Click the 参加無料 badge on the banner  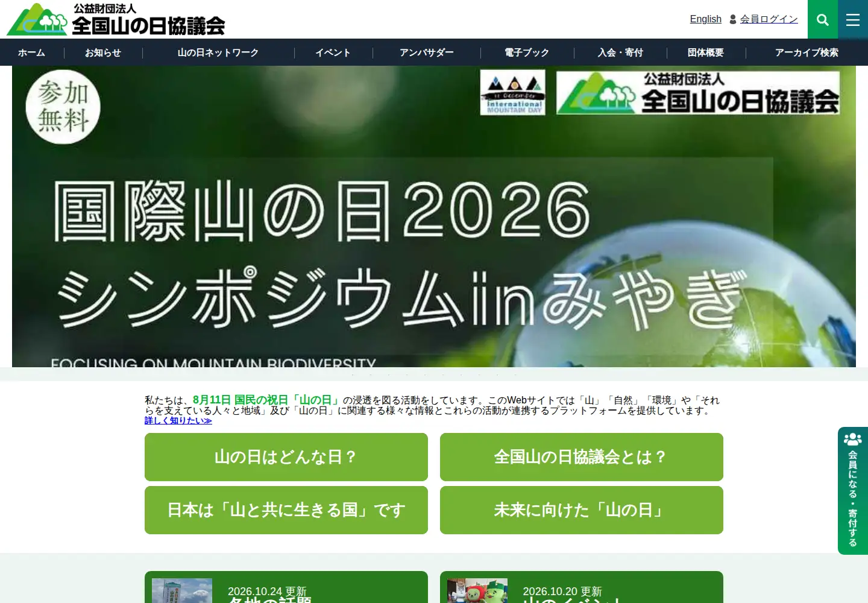pyautogui.click(x=63, y=107)
